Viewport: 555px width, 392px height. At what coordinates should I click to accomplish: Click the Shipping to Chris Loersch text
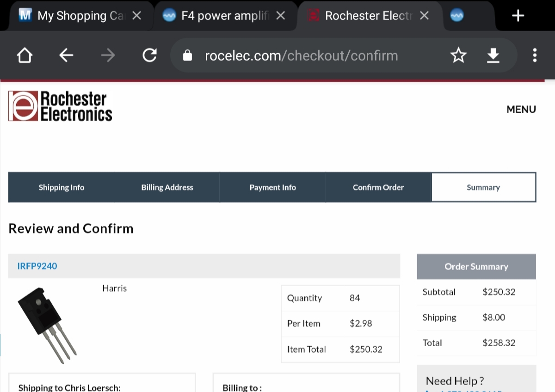(x=69, y=387)
